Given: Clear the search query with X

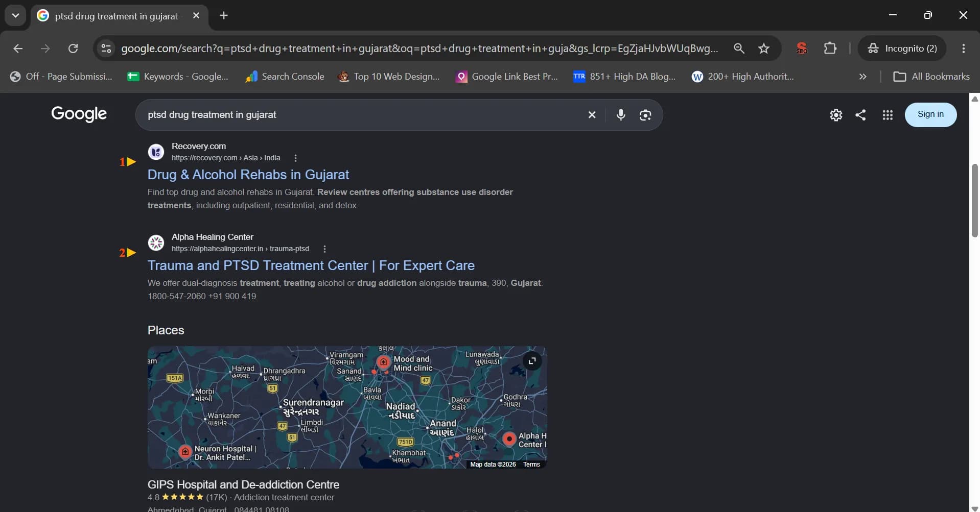Looking at the screenshot, I should 592,115.
